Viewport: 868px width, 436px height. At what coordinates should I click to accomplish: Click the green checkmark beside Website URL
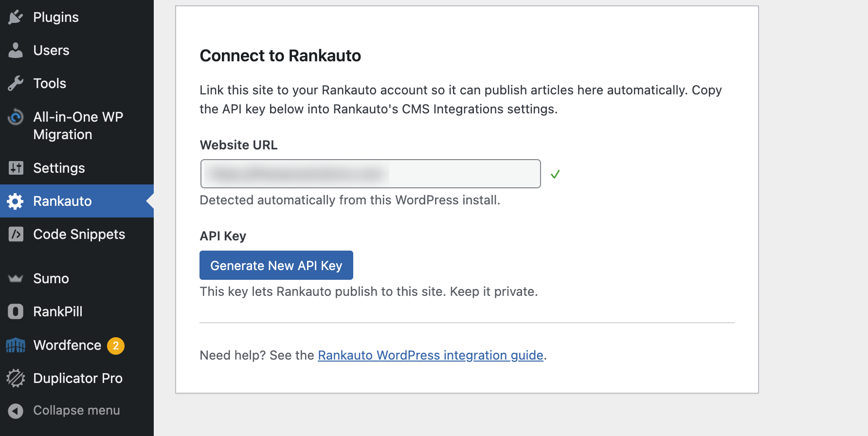click(x=555, y=174)
